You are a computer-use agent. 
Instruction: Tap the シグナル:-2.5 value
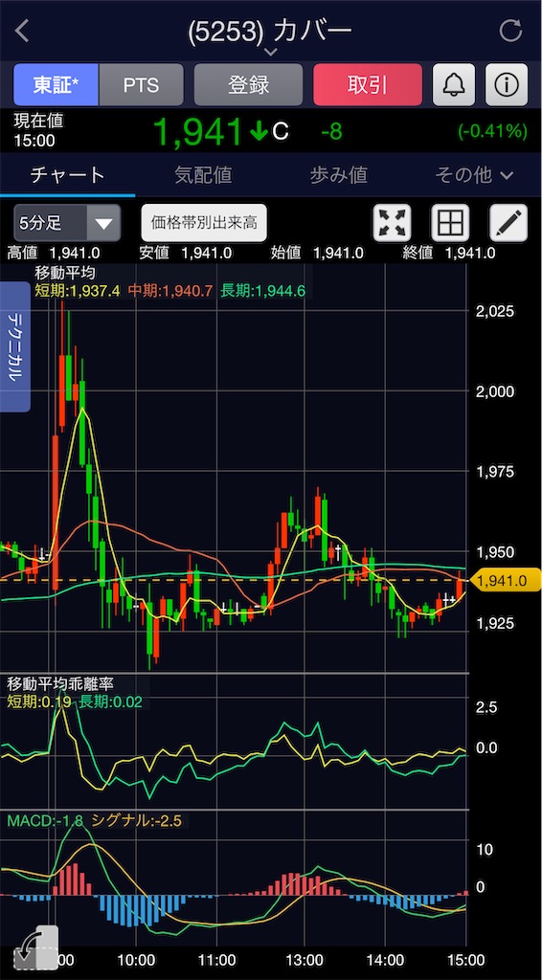point(136,820)
